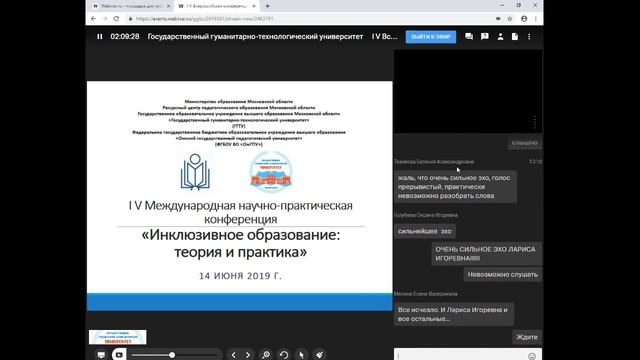Click the zoom magnifier tool
The height and width of the screenshot is (360, 640).
266,355
